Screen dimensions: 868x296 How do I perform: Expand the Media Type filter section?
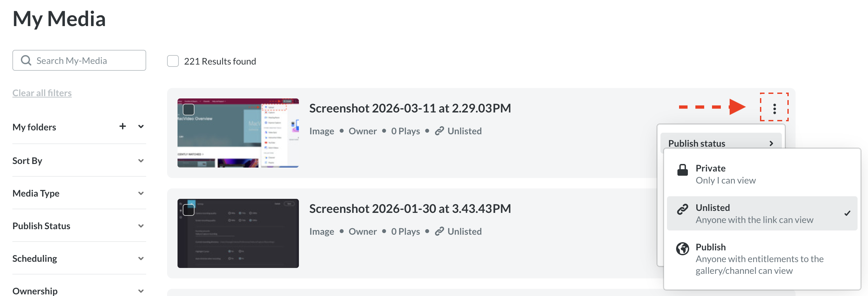click(141, 193)
